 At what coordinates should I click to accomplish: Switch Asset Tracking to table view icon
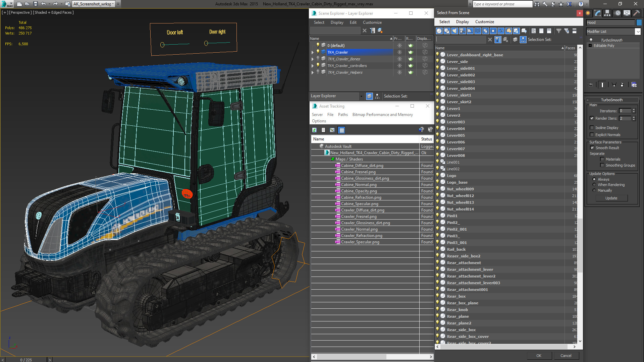coord(342,130)
